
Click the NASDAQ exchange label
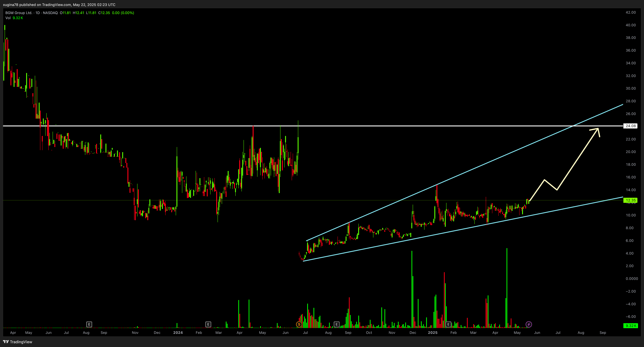[x=50, y=13]
